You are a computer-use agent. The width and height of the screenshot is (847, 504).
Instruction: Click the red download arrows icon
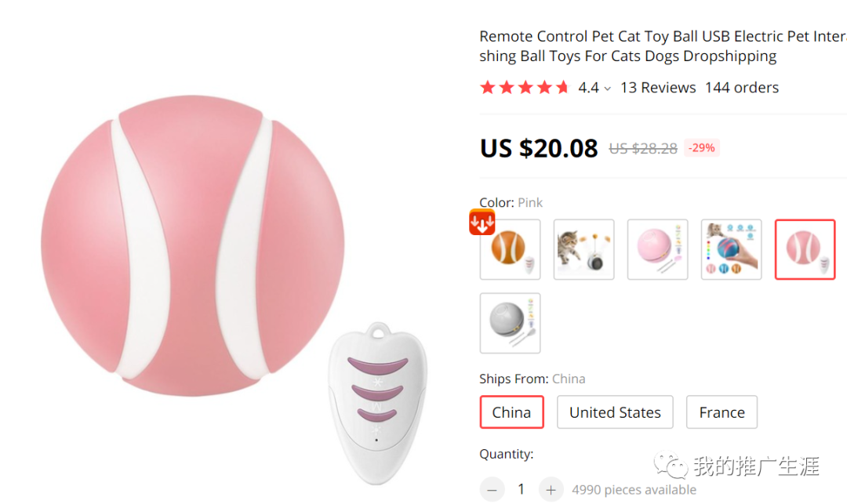(x=482, y=222)
